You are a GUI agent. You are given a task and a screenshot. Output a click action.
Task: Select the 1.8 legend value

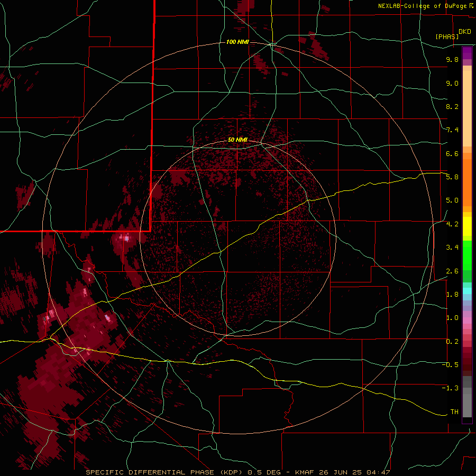click(452, 295)
